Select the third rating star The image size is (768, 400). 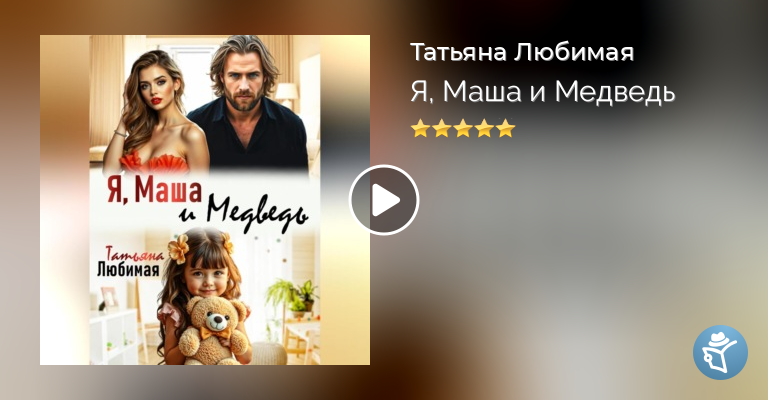coord(463,128)
